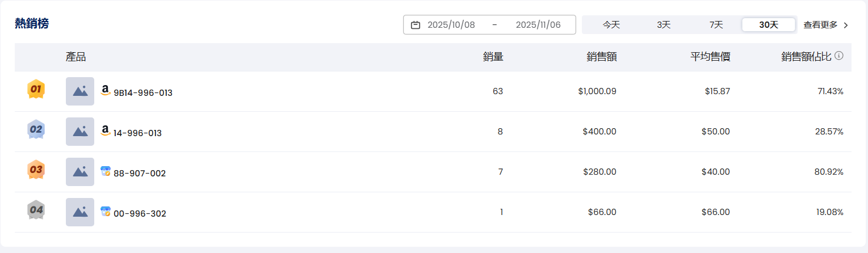Edit the start date 2025/10/08
The image size is (868, 253).
[451, 25]
